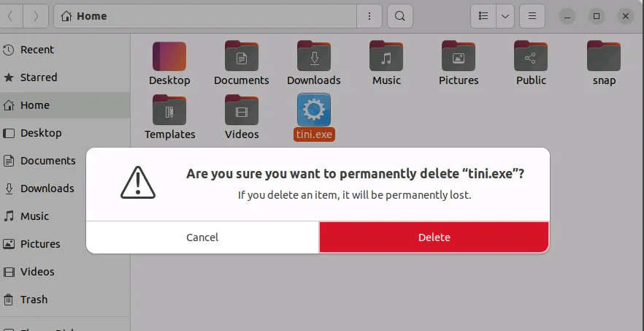
Task: Click the forward navigation arrow
Action: [x=36, y=15]
